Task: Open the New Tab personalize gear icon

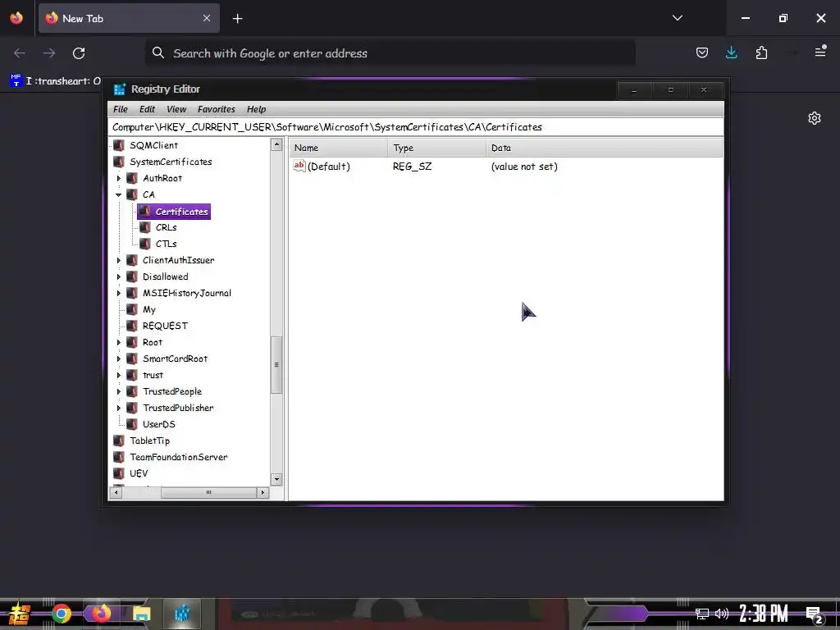Action: pos(815,118)
